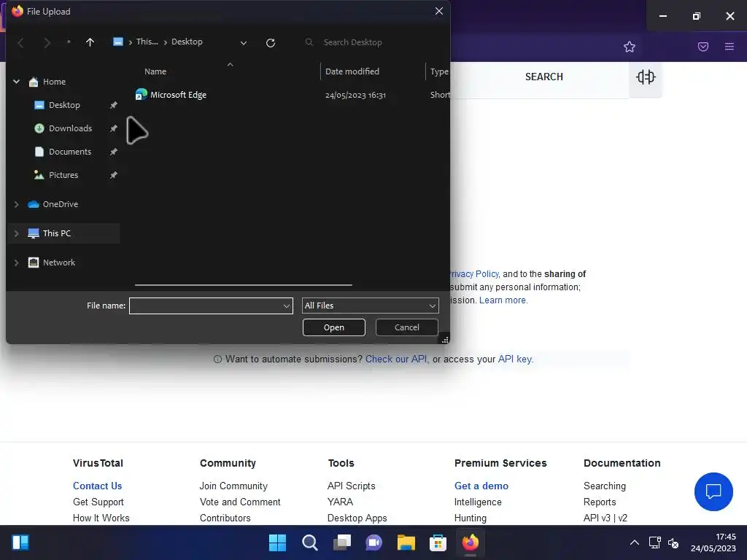
Task: Open API Scripts footer link
Action: coord(351,486)
